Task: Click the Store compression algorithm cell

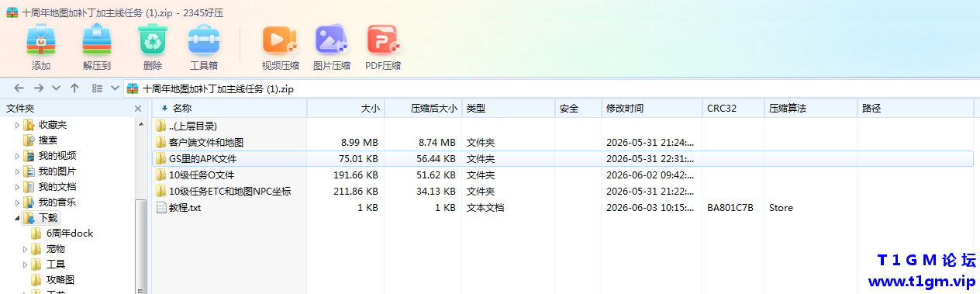Action: (x=781, y=207)
